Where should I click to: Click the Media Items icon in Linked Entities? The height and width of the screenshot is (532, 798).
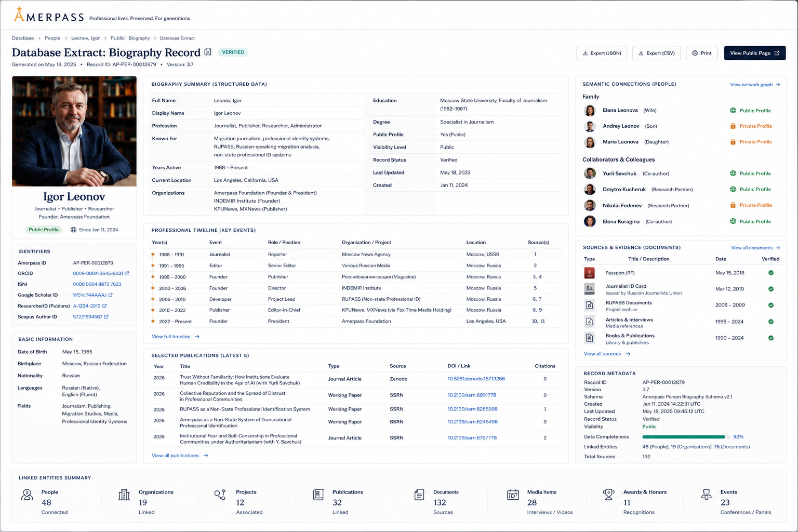[513, 495]
